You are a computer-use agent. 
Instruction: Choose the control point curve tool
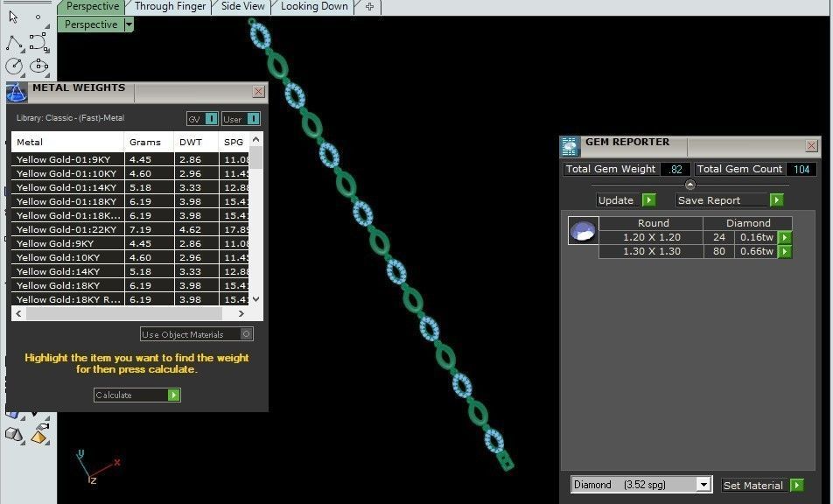(38, 41)
